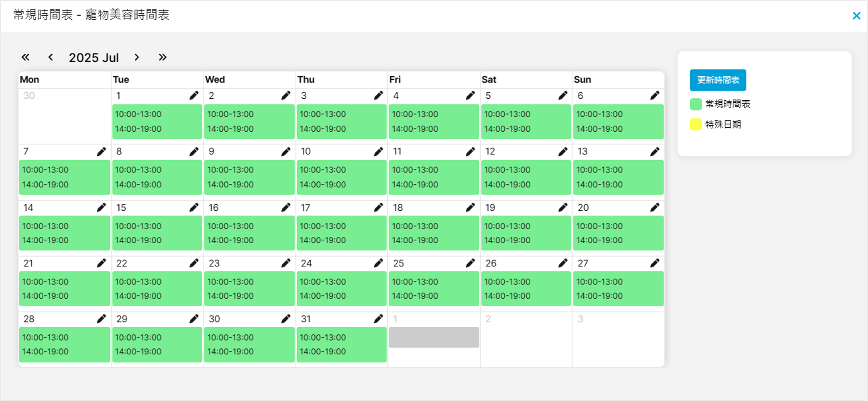Edit the schedule for July 5
This screenshot has height=401, width=868.
click(563, 95)
